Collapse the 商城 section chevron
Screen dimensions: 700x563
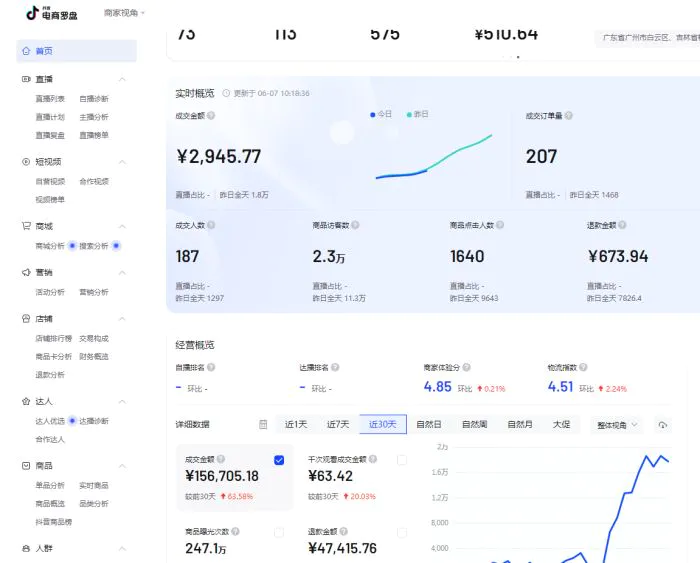[x=122, y=226]
